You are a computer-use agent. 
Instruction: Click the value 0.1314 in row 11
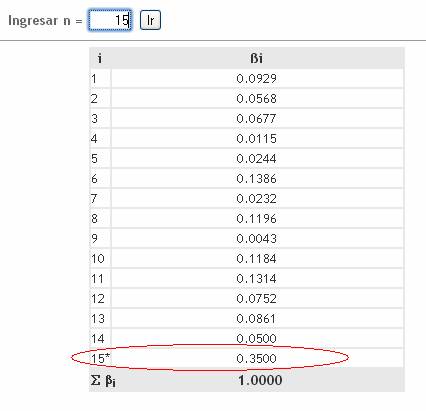[x=256, y=279]
